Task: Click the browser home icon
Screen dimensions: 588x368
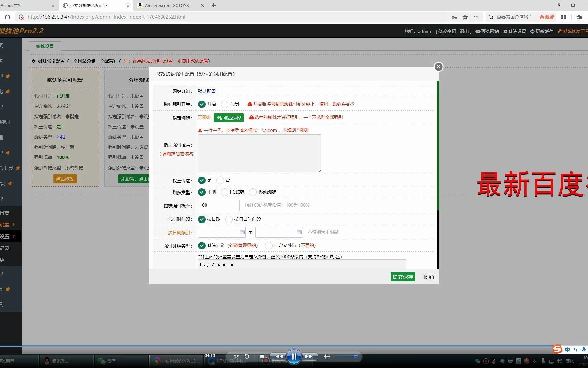Action: pyautogui.click(x=7, y=17)
